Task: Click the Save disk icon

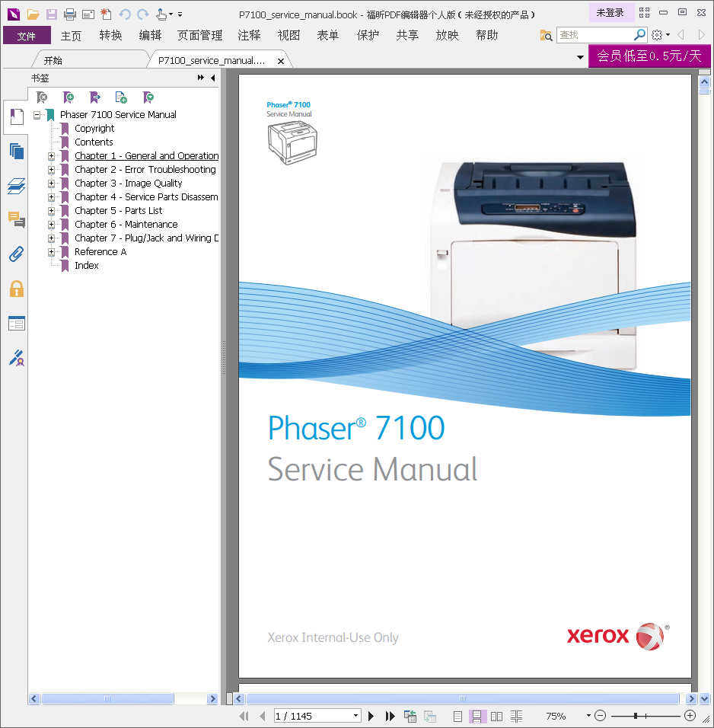Action: coord(52,14)
